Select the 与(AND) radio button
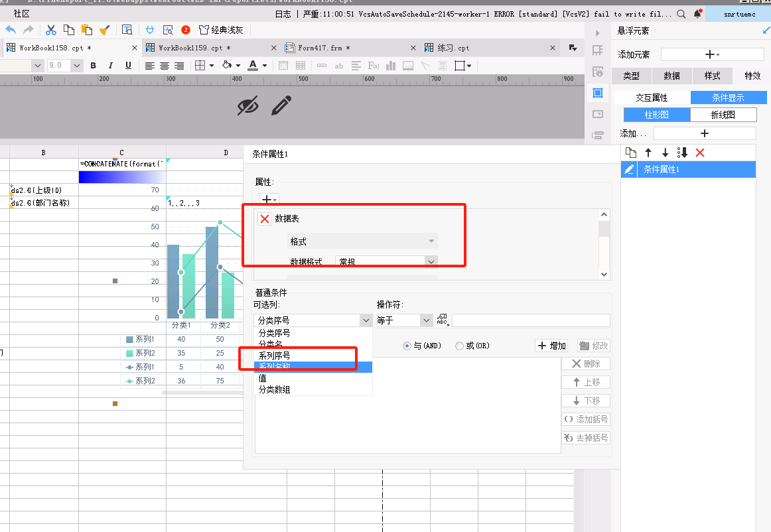Image resolution: width=771 pixels, height=532 pixels. pyautogui.click(x=407, y=346)
